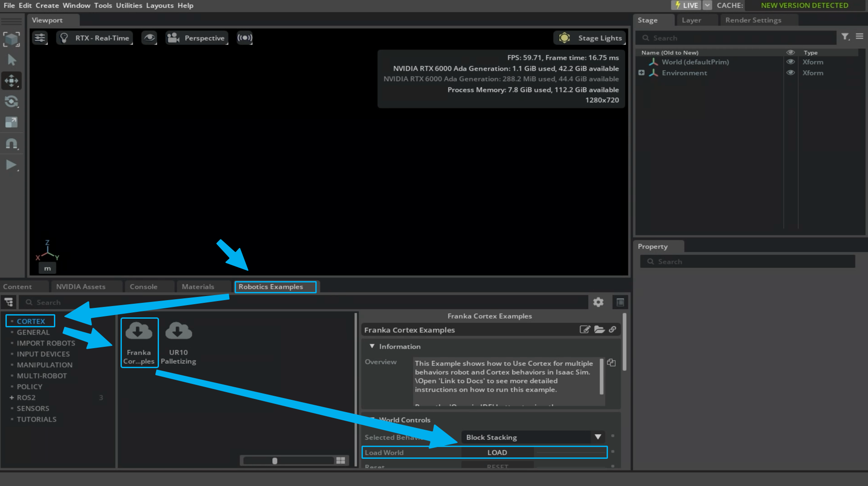Open the Perspective camera menu
This screenshot has height=486, width=868.
[197, 38]
